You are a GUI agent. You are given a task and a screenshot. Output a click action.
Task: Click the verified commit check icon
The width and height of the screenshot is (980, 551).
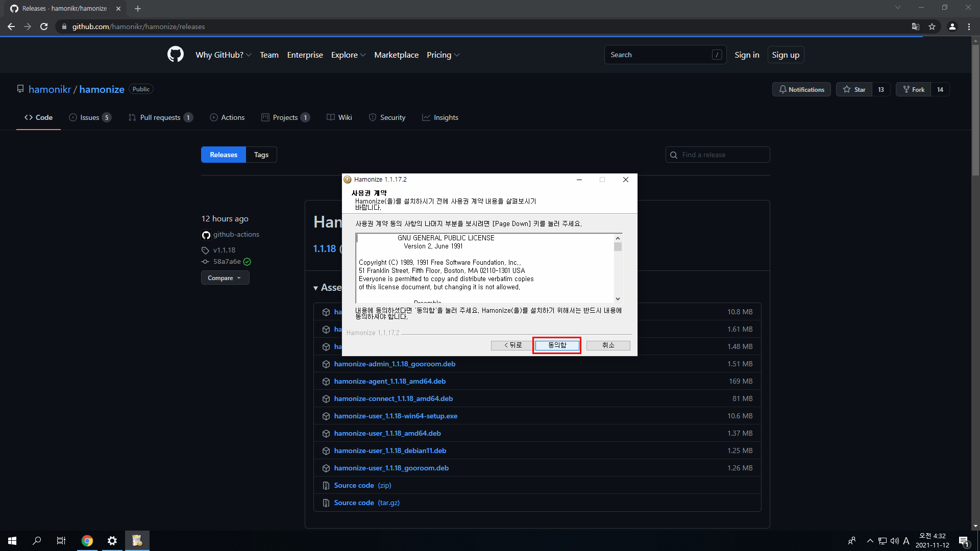(x=247, y=262)
